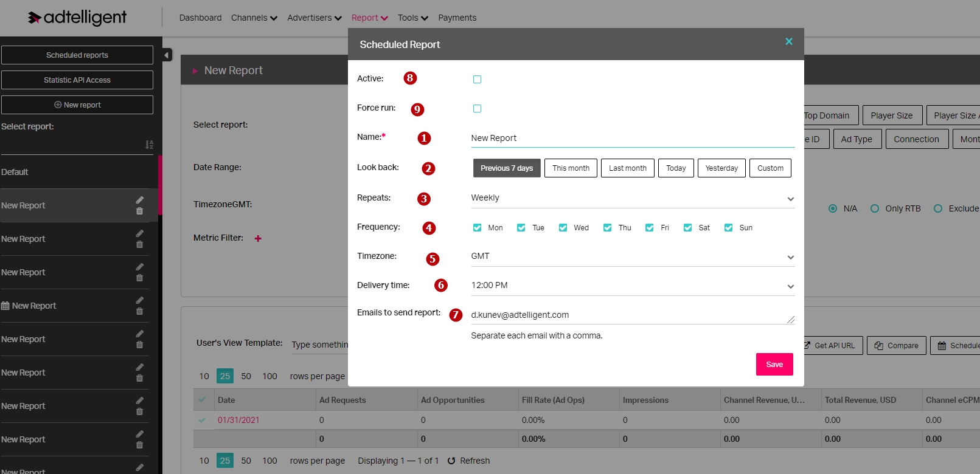Click the adtelligent logo
The image size is (980, 474).
point(77,18)
